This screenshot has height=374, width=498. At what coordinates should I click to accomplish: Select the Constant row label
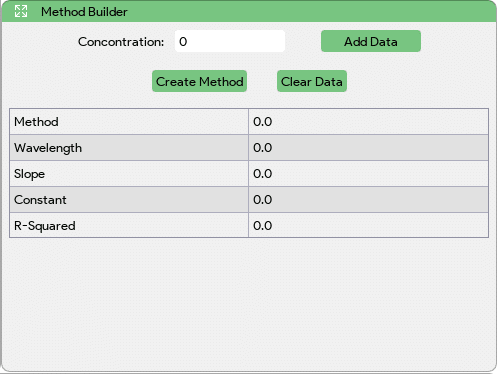(40, 200)
